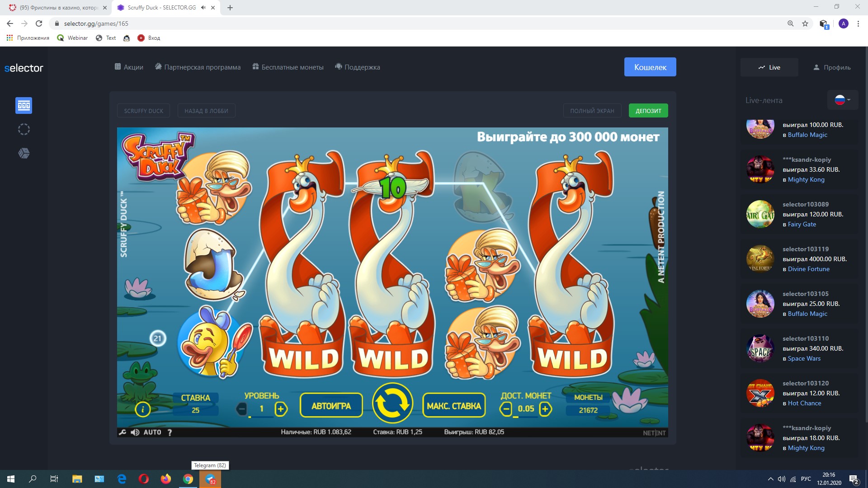Switch to the Scruffy Duck browser tab

pyautogui.click(x=161, y=8)
